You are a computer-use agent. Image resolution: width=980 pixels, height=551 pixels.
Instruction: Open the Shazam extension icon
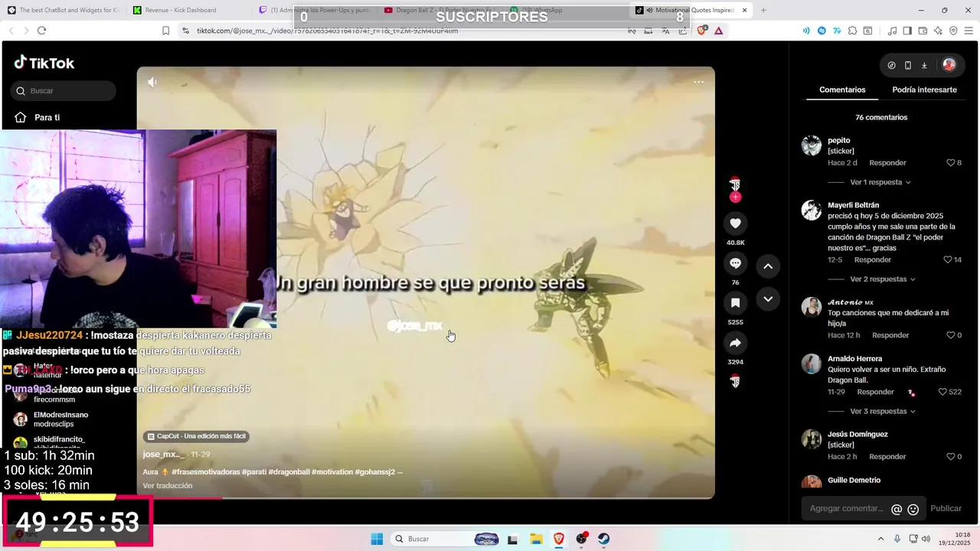(x=822, y=31)
